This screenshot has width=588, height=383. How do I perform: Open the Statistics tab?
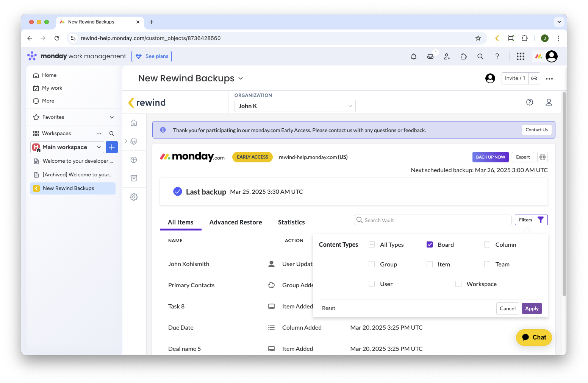(291, 222)
